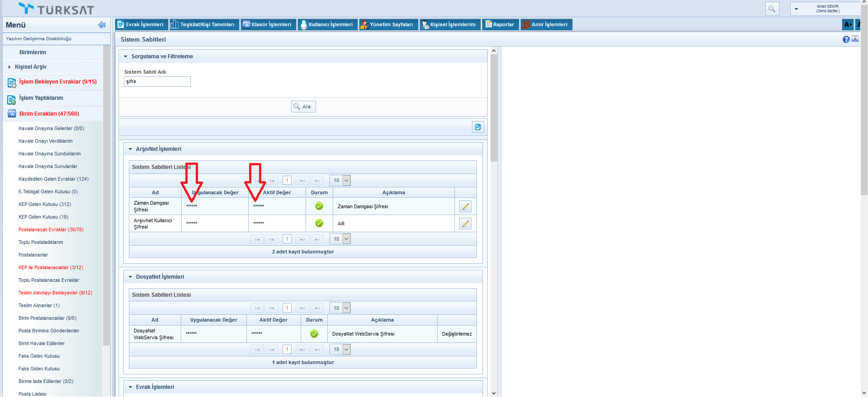The width and height of the screenshot is (868, 397).
Task: Click the copy/export icon above the list
Action: click(x=478, y=127)
